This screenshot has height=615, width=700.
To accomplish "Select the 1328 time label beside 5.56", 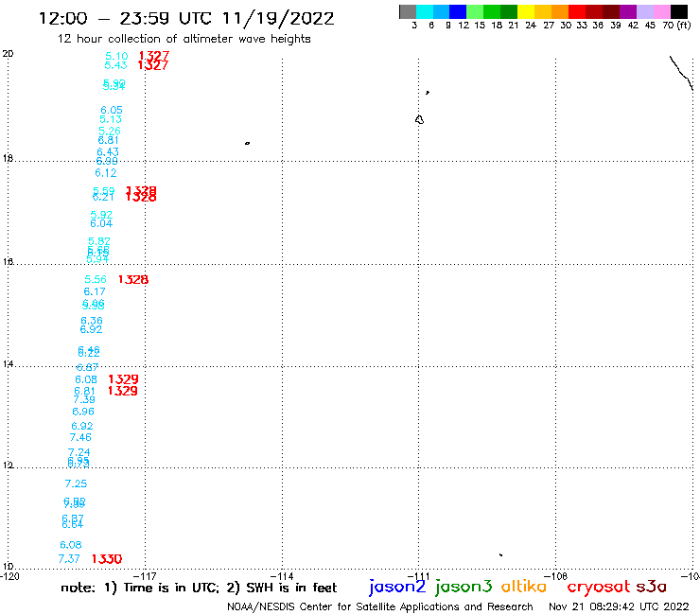I will point(133,279).
